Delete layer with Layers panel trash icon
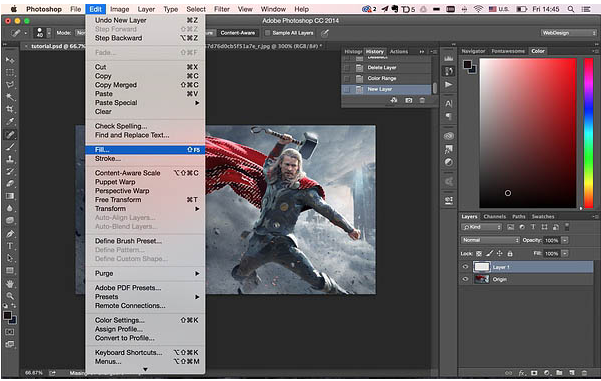This screenshot has height=381, width=601. pos(584,373)
